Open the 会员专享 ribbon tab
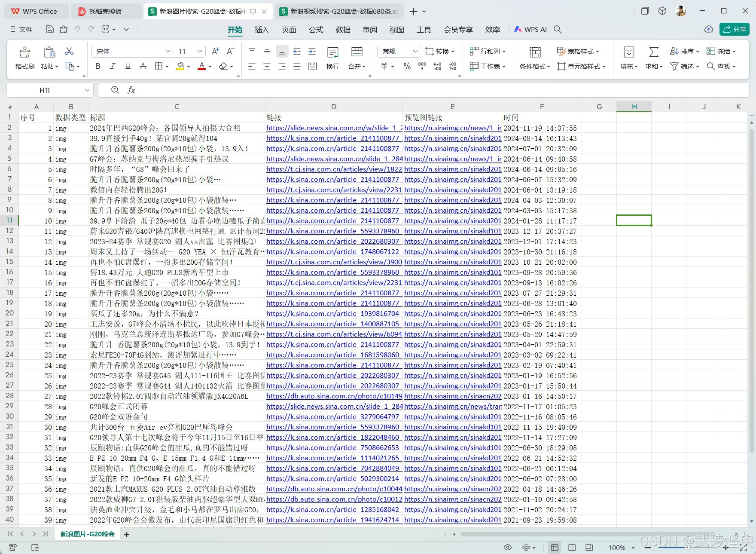Screen dimensions: 756x554 coord(458,30)
